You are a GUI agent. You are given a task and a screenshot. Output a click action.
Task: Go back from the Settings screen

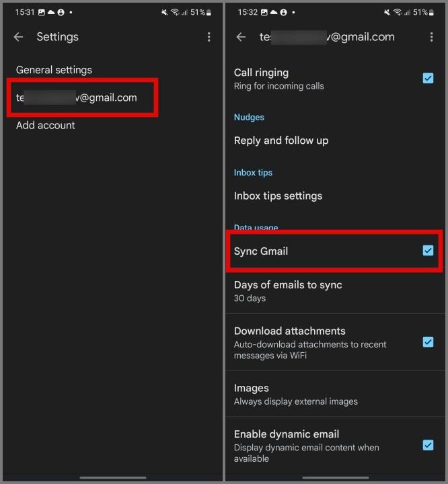(19, 37)
